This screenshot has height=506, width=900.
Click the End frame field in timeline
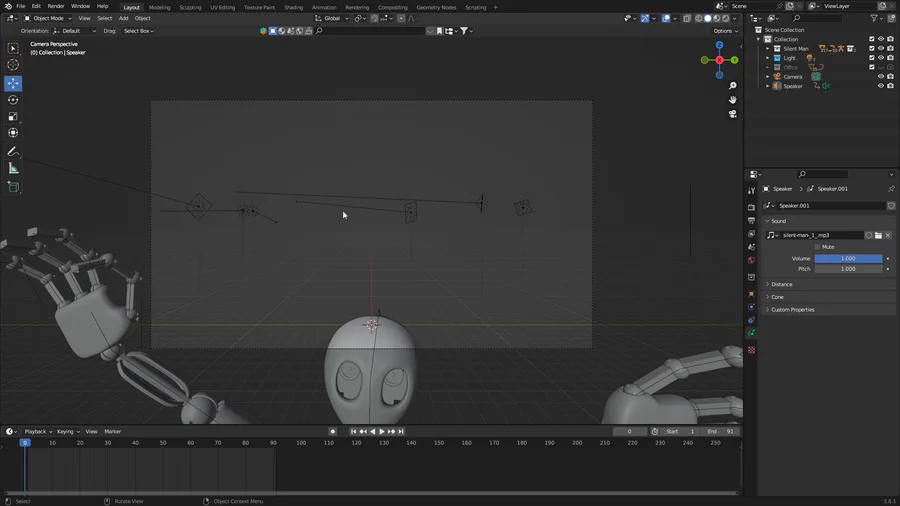(x=723, y=431)
